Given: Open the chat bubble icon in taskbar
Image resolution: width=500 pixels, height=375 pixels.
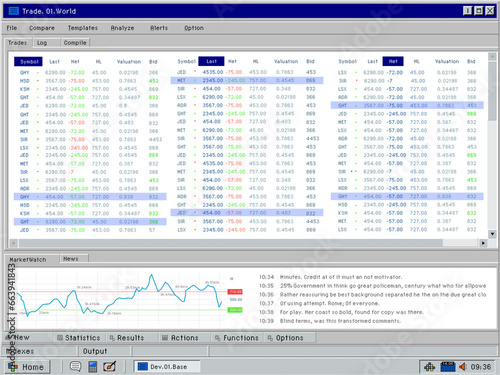Looking at the screenshot, I should tap(75, 366).
